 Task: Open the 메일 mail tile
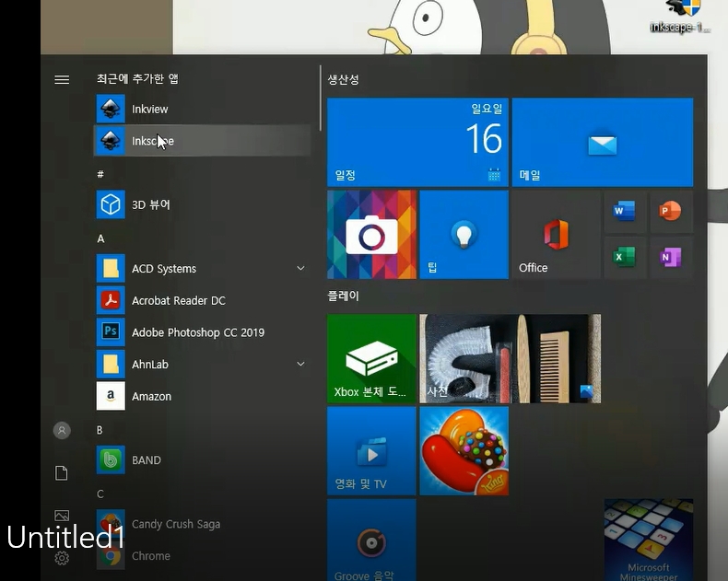point(603,142)
